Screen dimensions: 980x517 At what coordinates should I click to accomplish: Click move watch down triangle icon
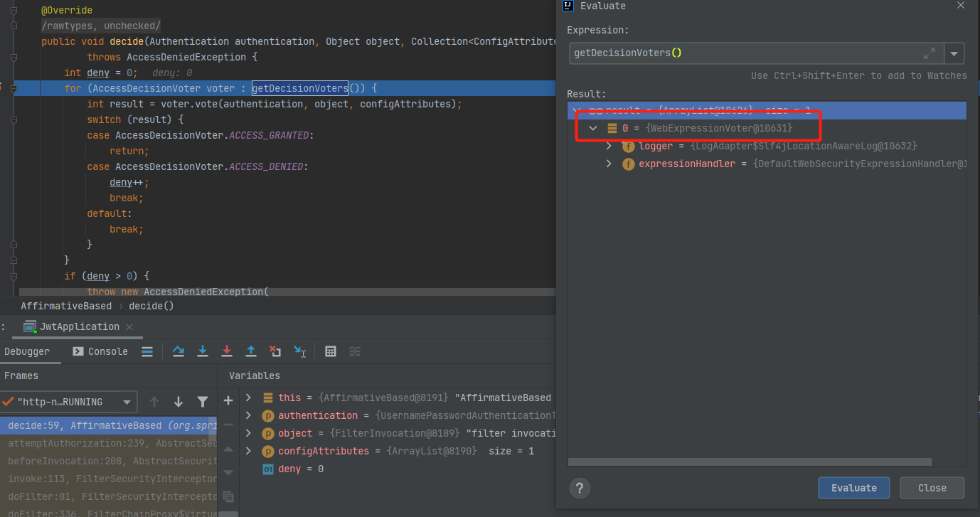pos(228,472)
